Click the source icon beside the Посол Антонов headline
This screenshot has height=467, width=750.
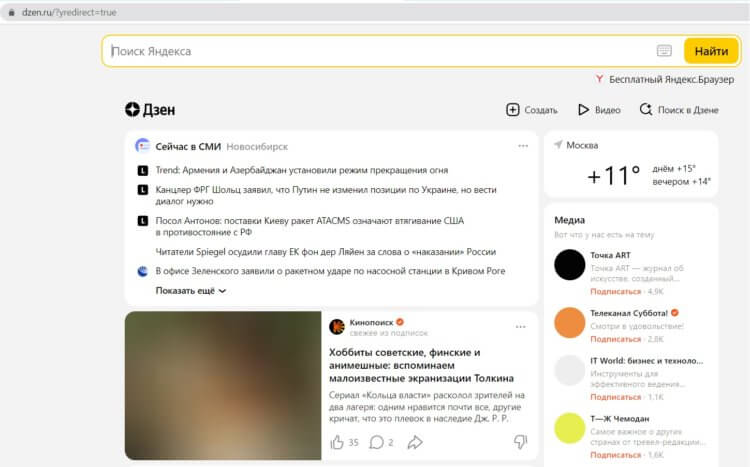(x=143, y=221)
